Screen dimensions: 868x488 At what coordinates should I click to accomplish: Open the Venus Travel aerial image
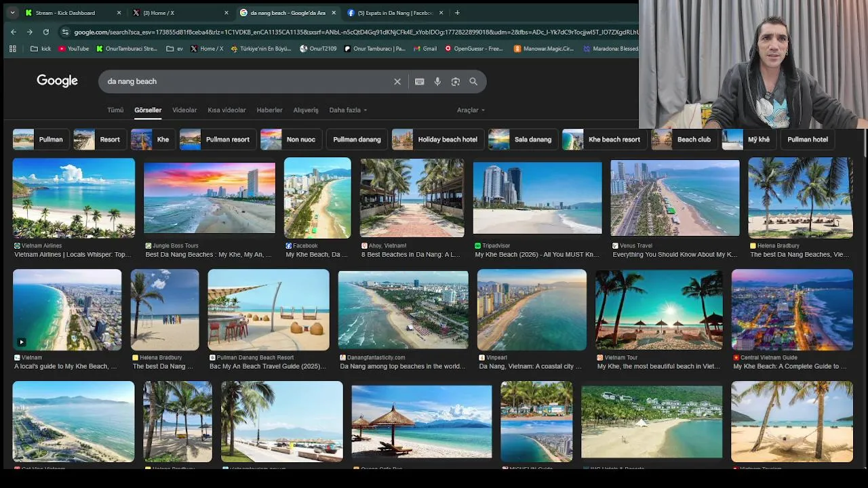[675, 198]
